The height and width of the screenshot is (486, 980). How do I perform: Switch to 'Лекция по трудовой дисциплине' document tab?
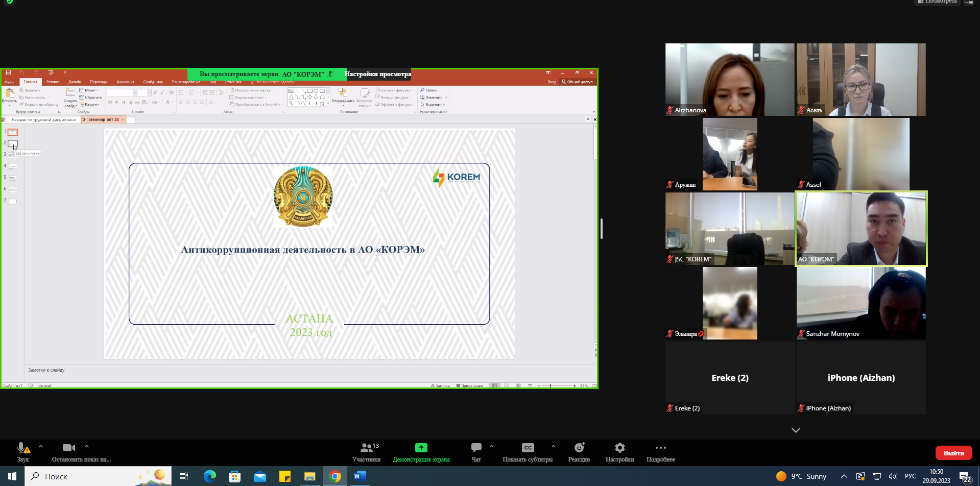[41, 119]
